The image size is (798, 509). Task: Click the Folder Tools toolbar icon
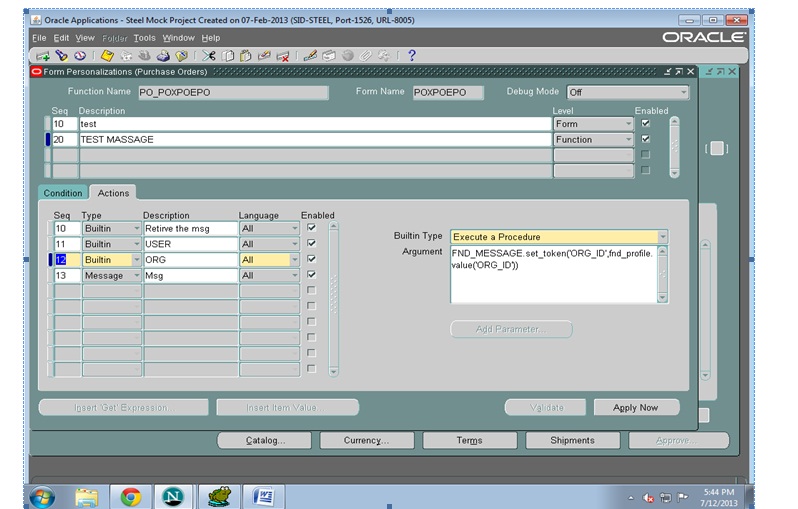click(x=384, y=55)
